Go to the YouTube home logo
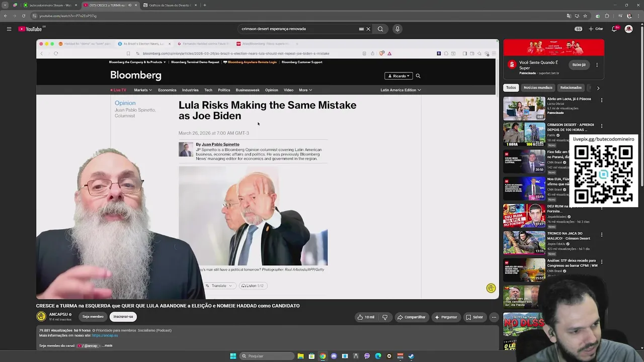 [x=30, y=29]
